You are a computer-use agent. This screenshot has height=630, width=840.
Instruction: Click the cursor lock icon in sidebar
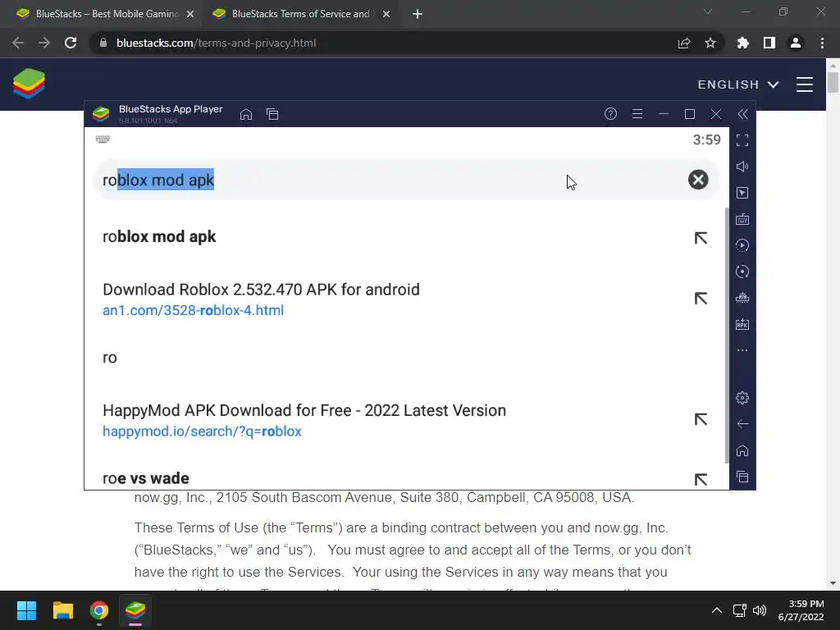coord(742,193)
